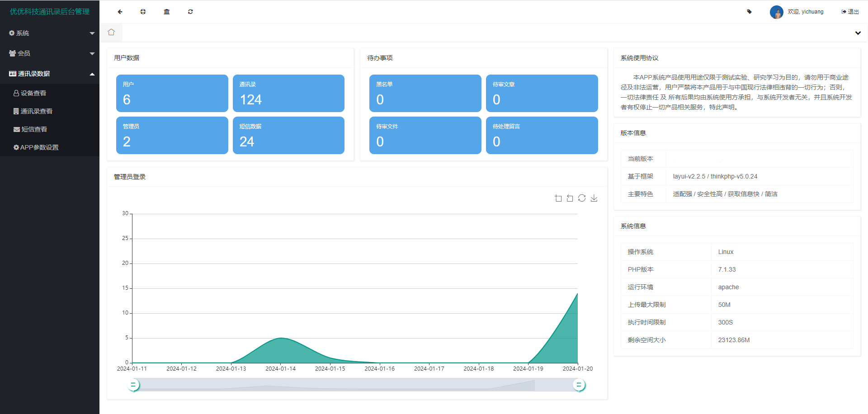Restore the chart with the circular arrows icon

(582, 198)
